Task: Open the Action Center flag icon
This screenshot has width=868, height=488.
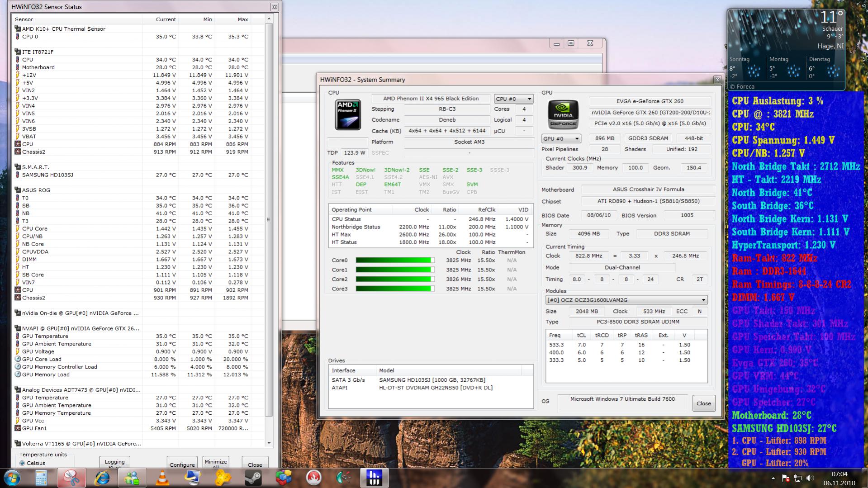Action: (x=785, y=478)
